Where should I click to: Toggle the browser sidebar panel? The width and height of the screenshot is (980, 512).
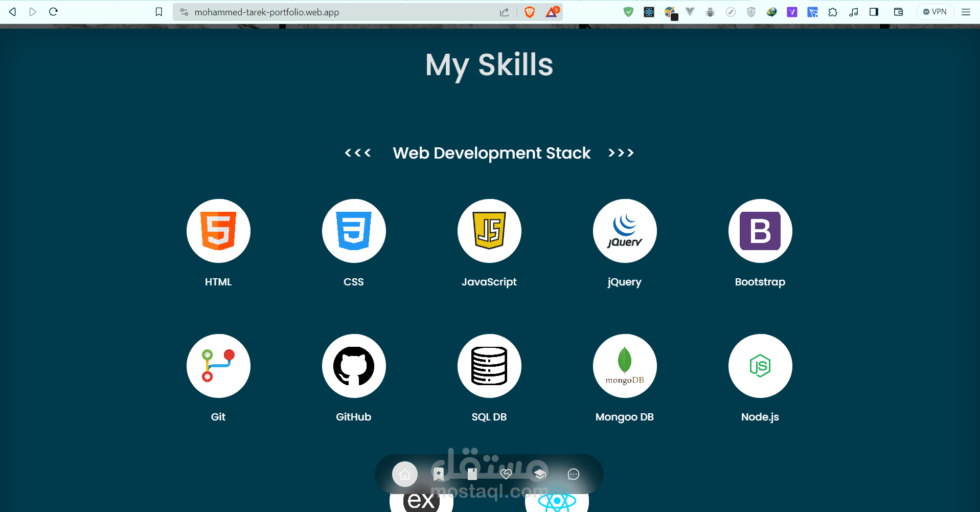(874, 12)
